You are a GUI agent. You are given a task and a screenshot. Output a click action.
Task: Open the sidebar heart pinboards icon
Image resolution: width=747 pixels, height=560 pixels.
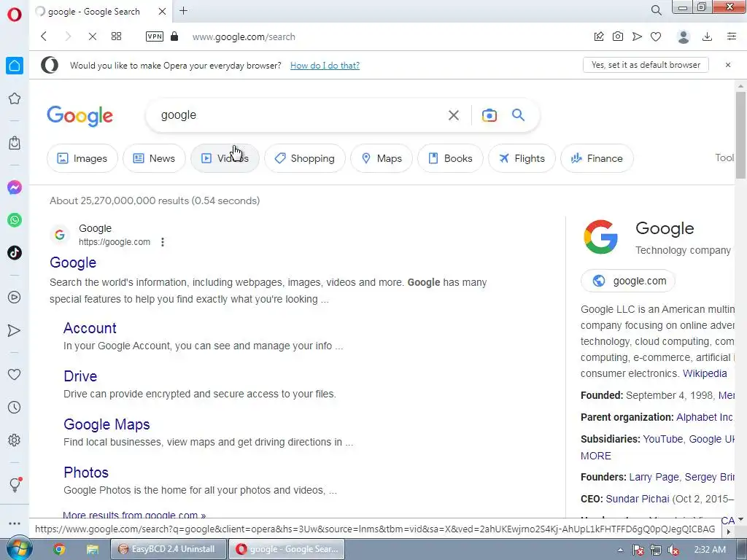coord(15,374)
